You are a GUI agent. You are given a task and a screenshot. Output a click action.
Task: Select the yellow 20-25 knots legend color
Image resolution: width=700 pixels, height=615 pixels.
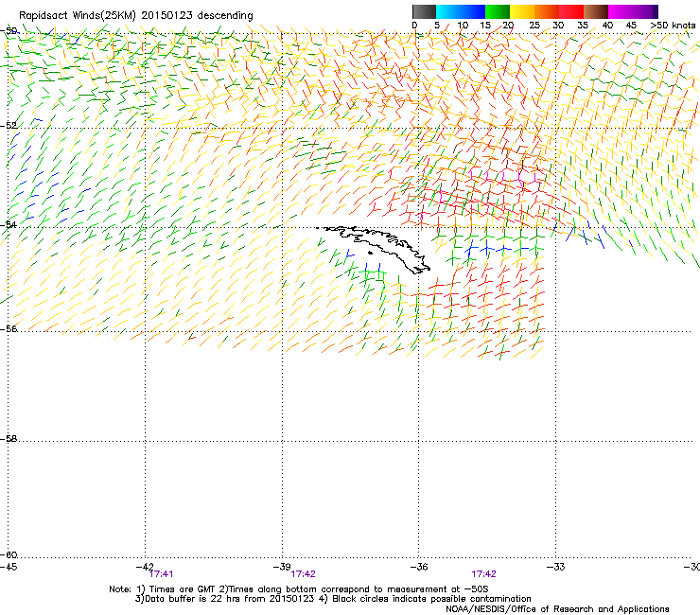[522, 11]
